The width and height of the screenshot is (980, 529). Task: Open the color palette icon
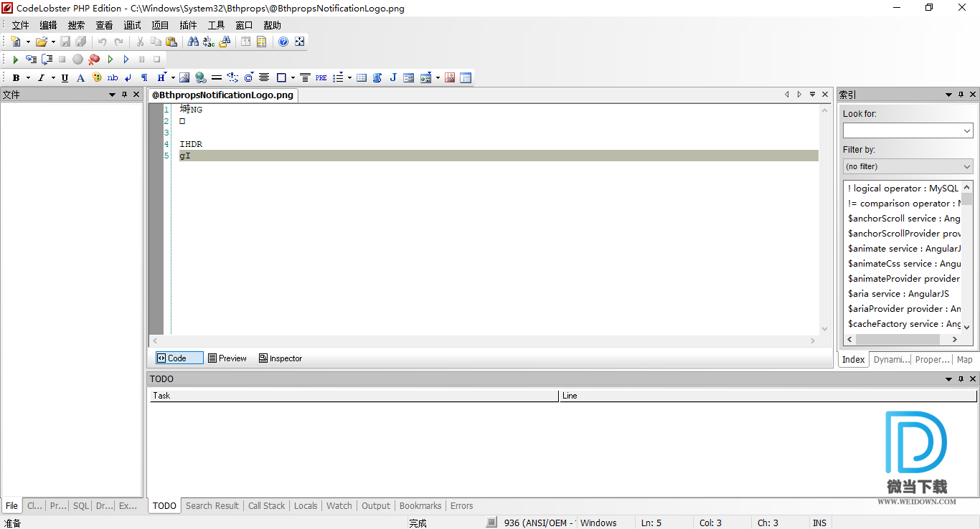(x=97, y=77)
